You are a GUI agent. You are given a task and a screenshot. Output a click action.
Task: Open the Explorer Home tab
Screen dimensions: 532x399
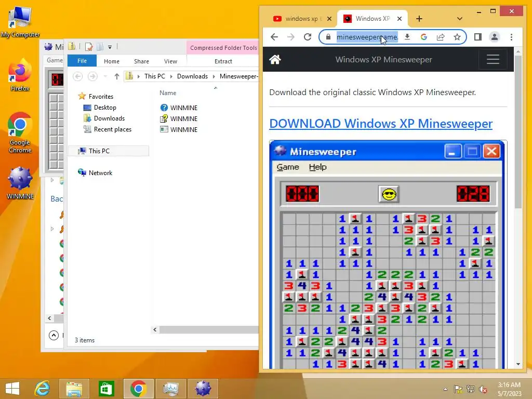[x=112, y=61]
